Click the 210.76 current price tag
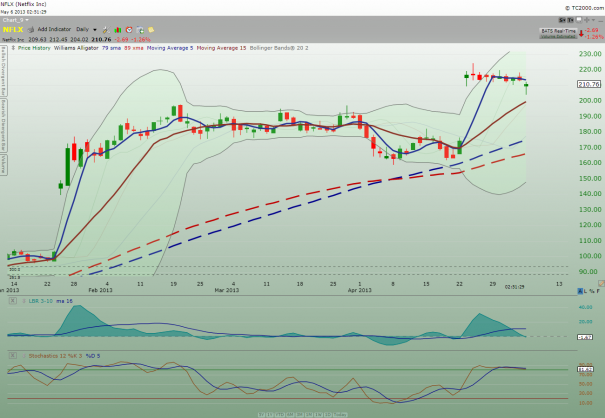The height and width of the screenshot is (418, 605). tap(589, 84)
